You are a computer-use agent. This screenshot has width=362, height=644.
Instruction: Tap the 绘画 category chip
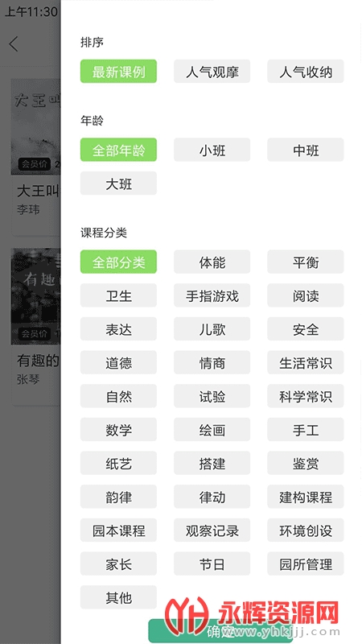pyautogui.click(x=212, y=430)
